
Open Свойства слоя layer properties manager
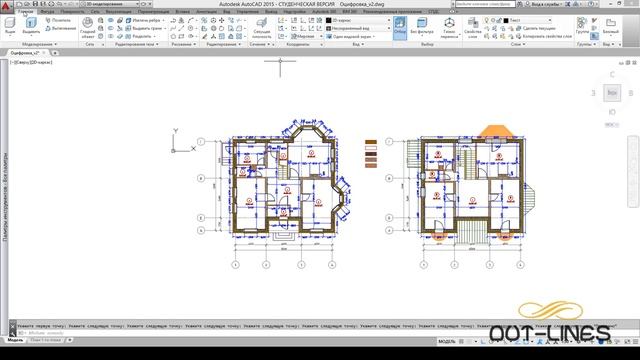tap(473, 28)
